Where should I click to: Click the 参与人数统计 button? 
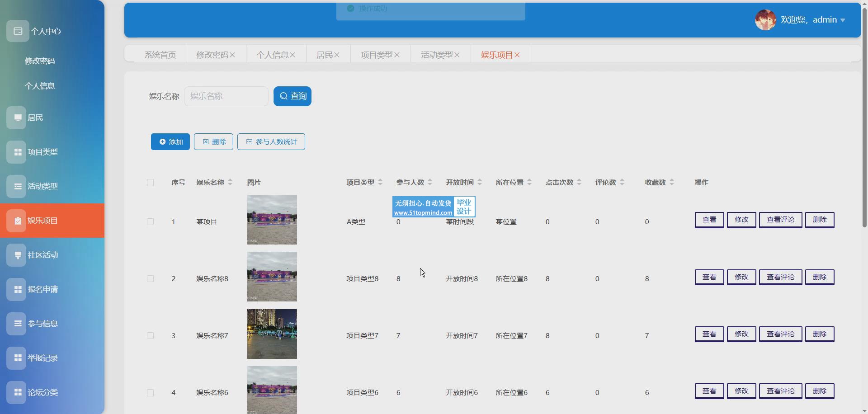click(x=271, y=142)
